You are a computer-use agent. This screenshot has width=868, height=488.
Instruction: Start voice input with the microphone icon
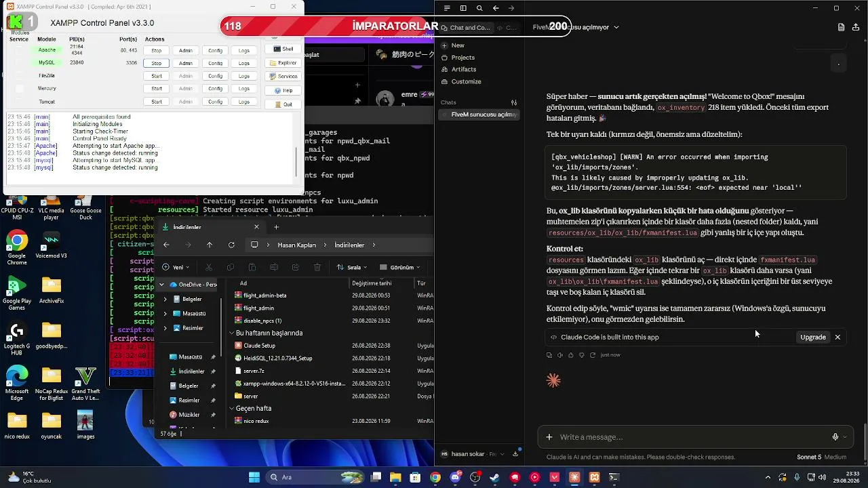click(x=835, y=437)
